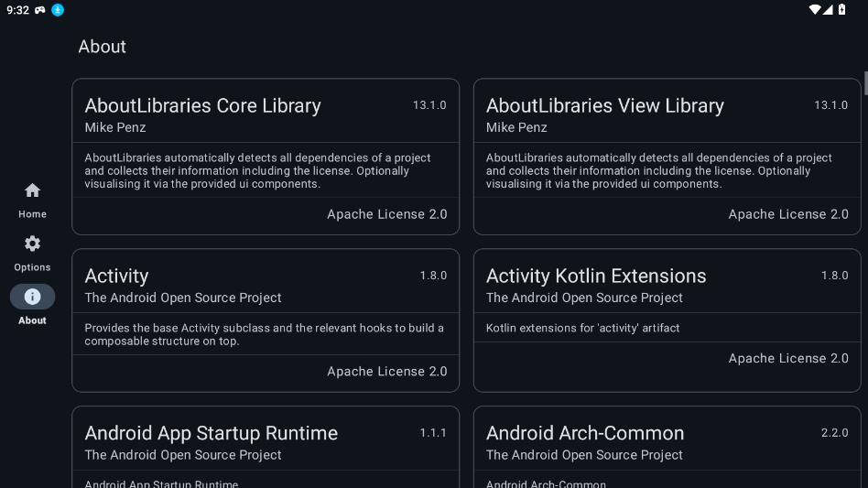Click the Options label in the sidebar
This screenshot has height=488, width=868.
click(32, 267)
